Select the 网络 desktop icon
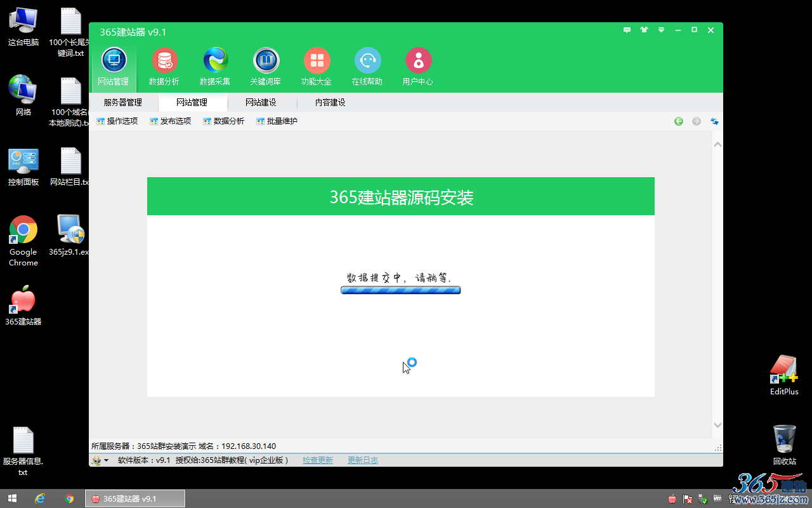812x508 pixels. coord(23,96)
